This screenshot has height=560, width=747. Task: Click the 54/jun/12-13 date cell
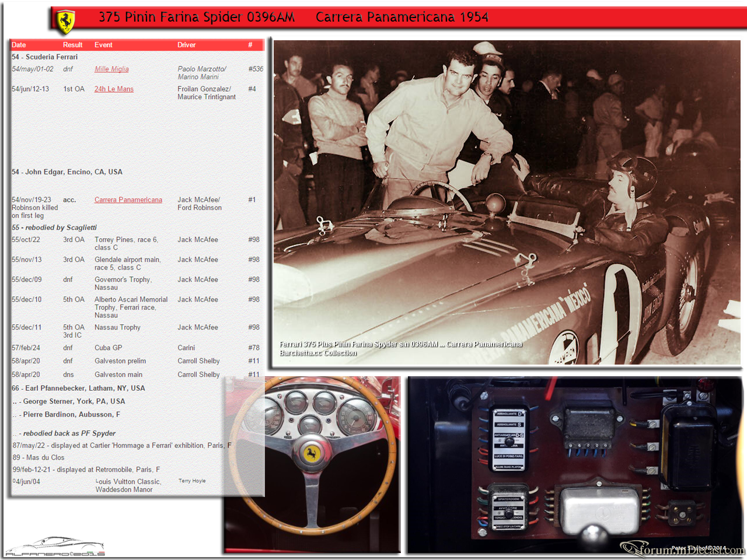click(x=30, y=89)
